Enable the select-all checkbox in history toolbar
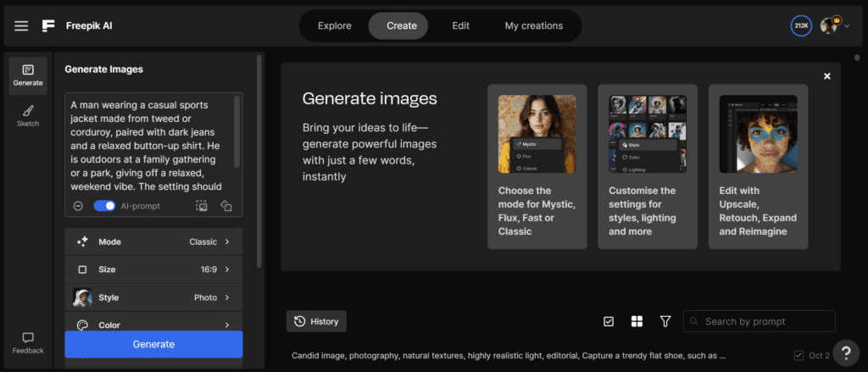Screen dimensions: 868x372 (x=609, y=321)
